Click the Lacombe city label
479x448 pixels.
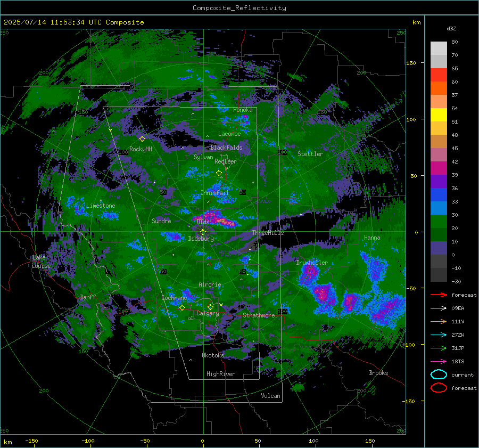pos(229,134)
